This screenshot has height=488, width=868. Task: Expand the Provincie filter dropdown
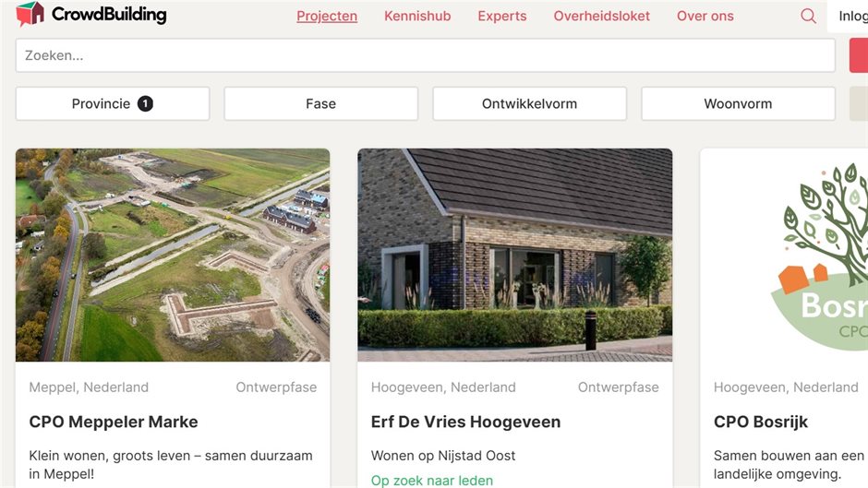(x=113, y=103)
